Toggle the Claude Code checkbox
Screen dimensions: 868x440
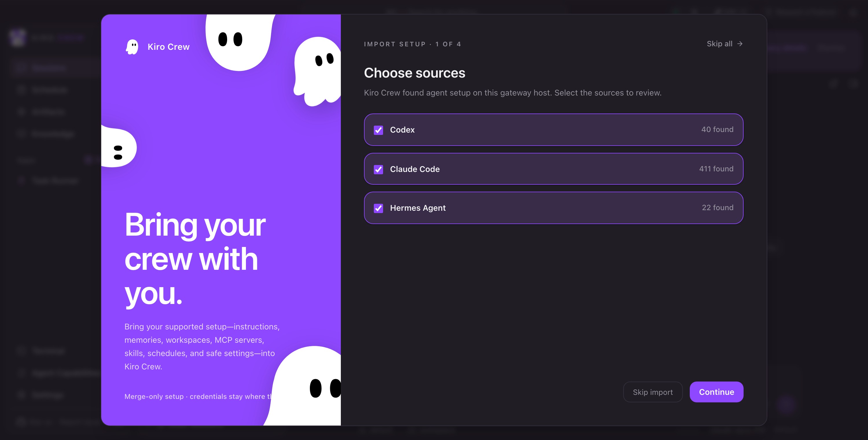coord(378,169)
